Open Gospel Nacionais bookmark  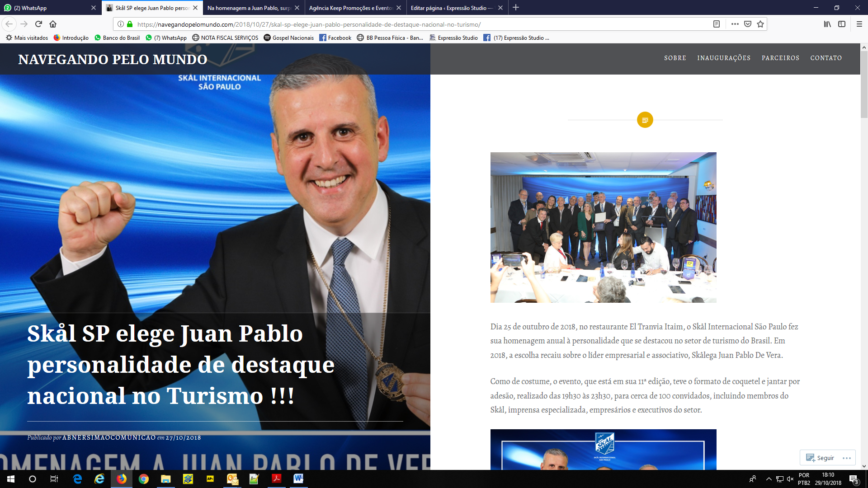pyautogui.click(x=288, y=38)
